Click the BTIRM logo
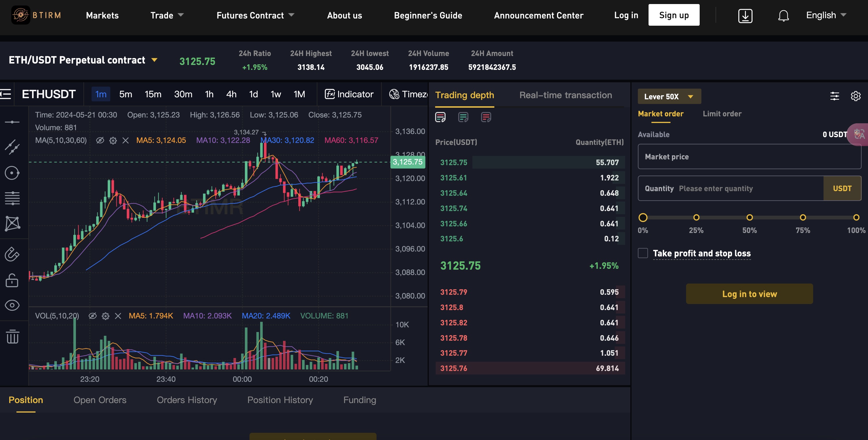This screenshot has height=440, width=868. pyautogui.click(x=36, y=15)
